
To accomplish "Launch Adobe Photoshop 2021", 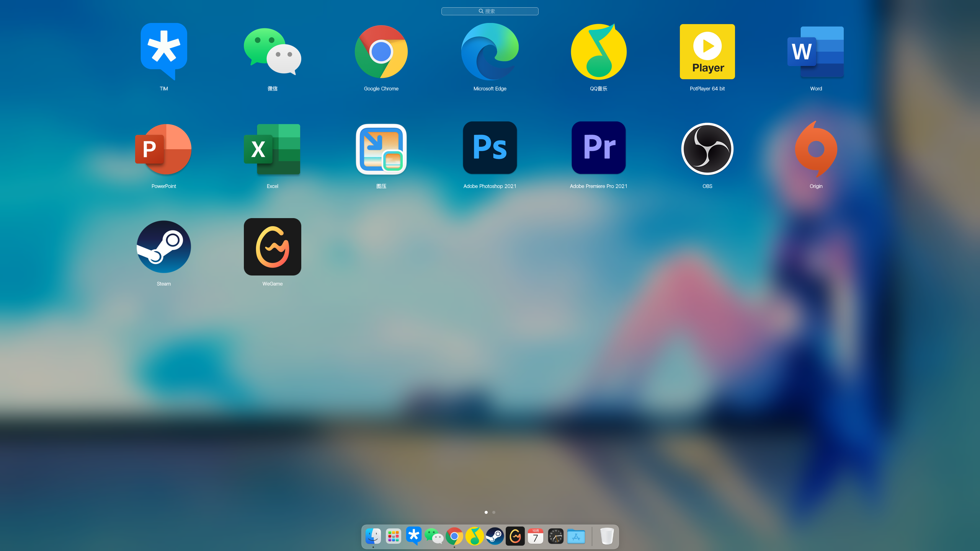I will [490, 148].
